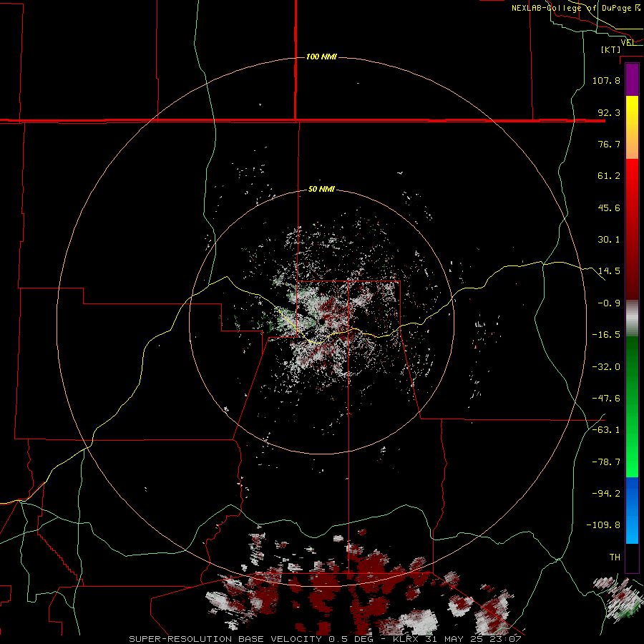Click the radar site dot at the ring center
This screenshot has width=644, height=644.
tap(321, 323)
